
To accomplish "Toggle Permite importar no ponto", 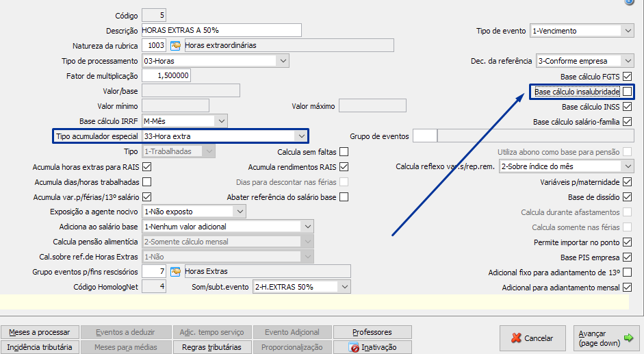I will [627, 242].
